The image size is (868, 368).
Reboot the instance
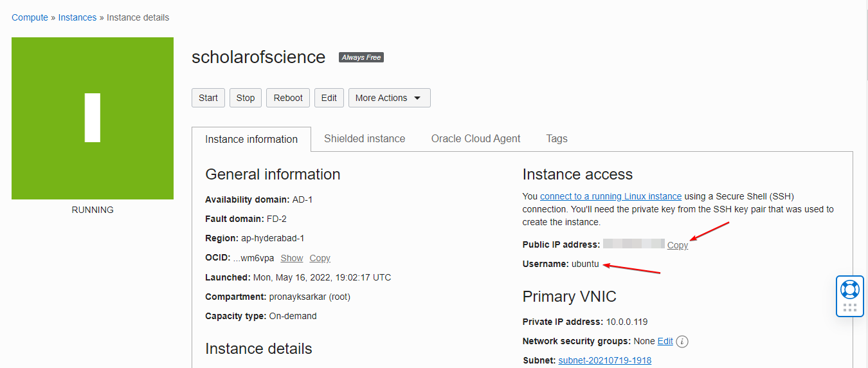point(288,98)
